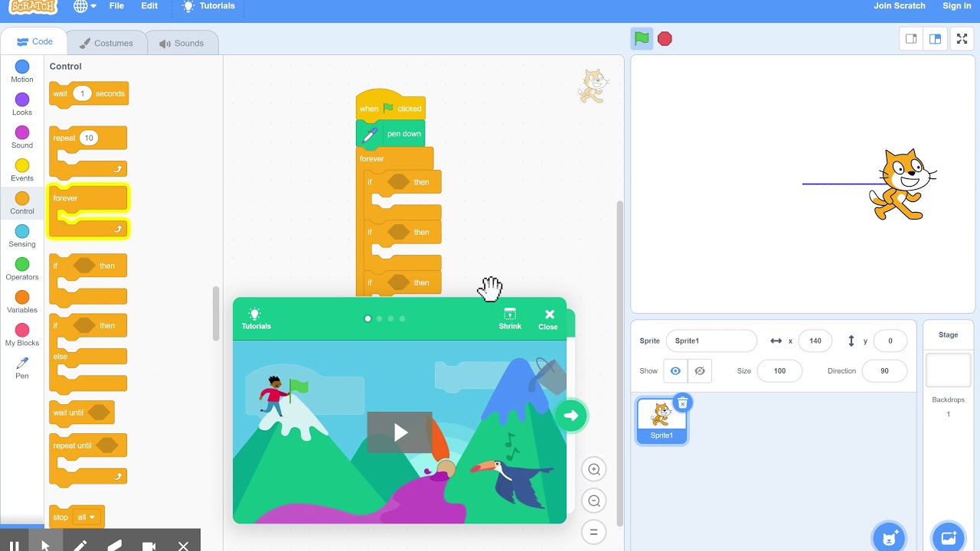980x551 pixels.
Task: Select the My Blocks category
Action: click(22, 335)
